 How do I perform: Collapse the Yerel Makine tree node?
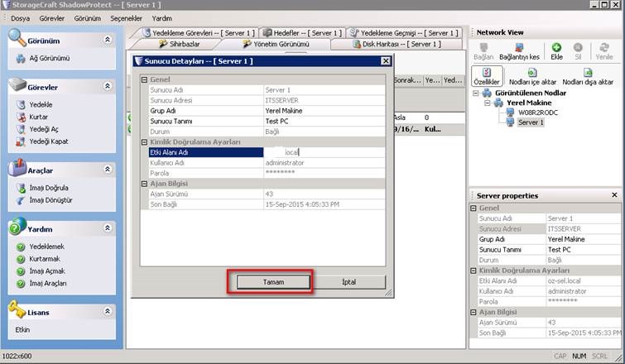tap(487, 103)
